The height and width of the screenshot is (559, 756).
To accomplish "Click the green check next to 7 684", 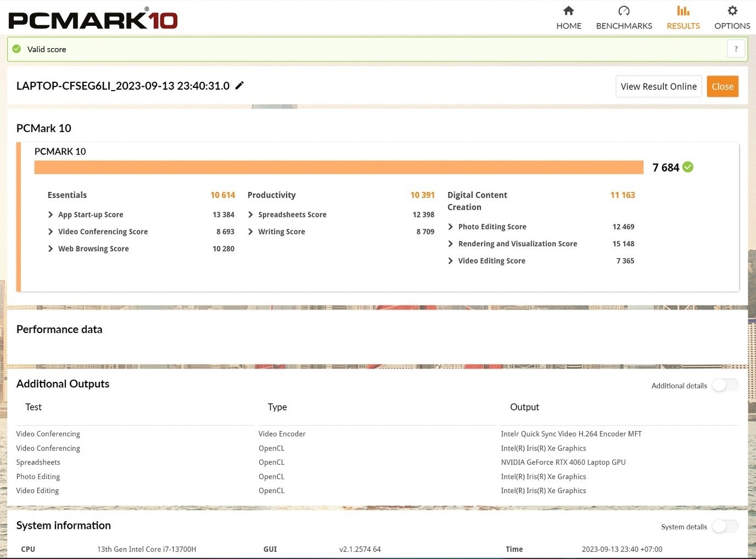I will tap(688, 167).
